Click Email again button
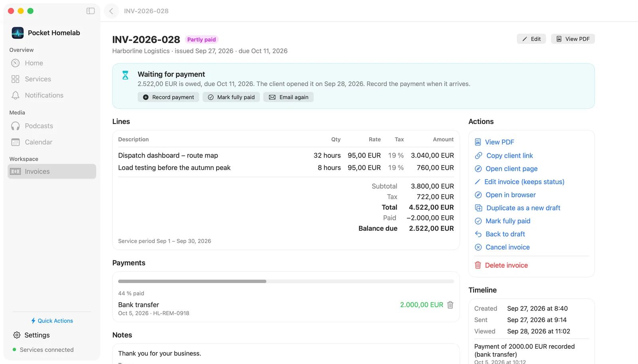Screen dimensions: 638x364 [288, 97]
